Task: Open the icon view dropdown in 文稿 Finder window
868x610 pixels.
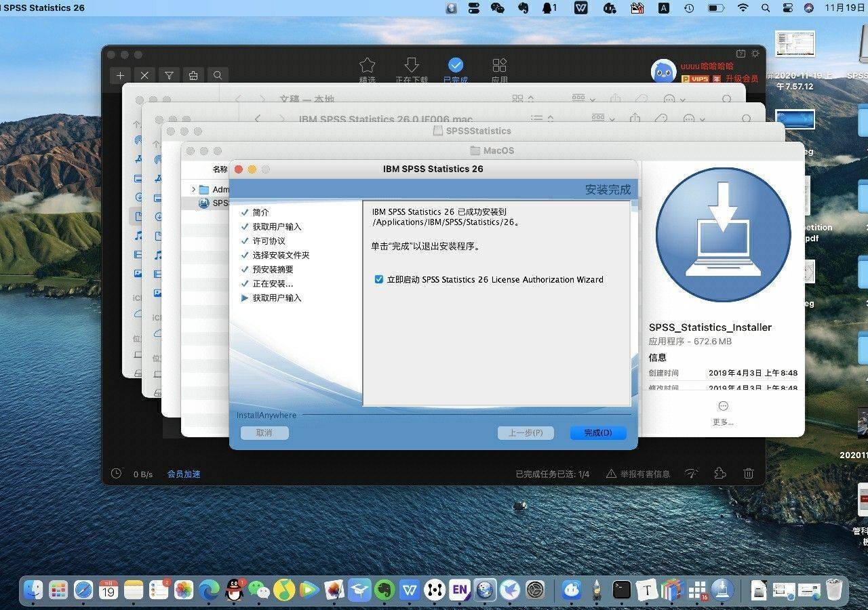Action: click(x=522, y=99)
